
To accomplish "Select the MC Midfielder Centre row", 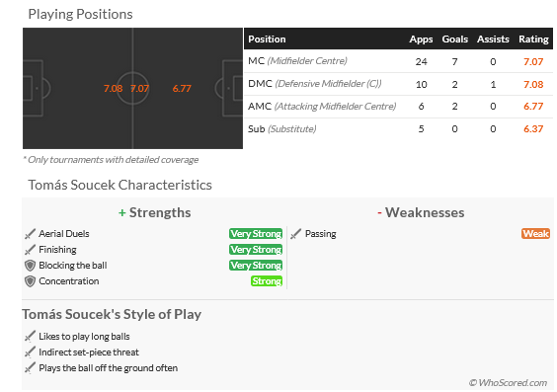I will coord(398,61).
